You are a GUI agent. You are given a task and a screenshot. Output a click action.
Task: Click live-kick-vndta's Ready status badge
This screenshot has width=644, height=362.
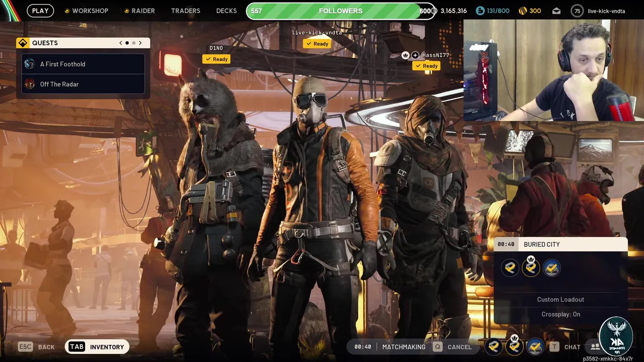[317, 43]
